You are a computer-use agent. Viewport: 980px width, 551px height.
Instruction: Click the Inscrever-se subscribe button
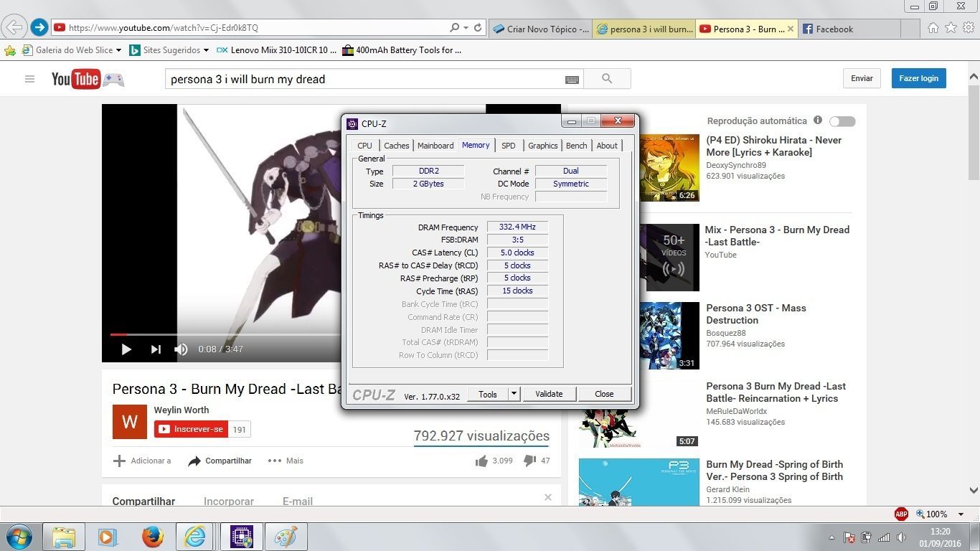tap(191, 429)
